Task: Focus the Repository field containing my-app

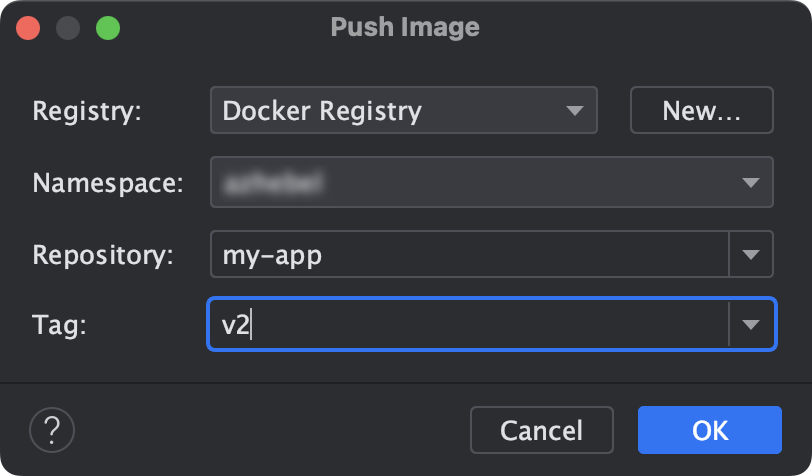Action: pos(469,254)
